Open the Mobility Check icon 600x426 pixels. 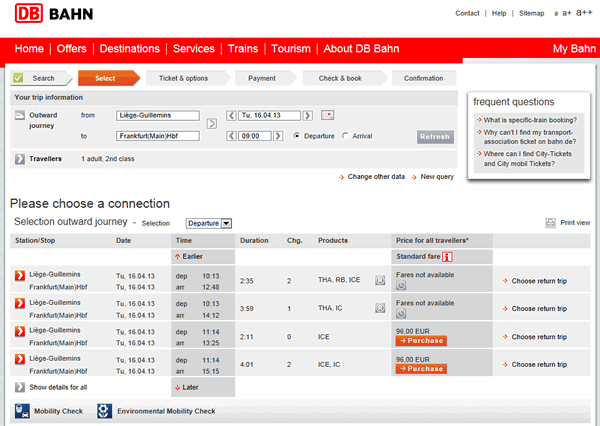click(22, 411)
